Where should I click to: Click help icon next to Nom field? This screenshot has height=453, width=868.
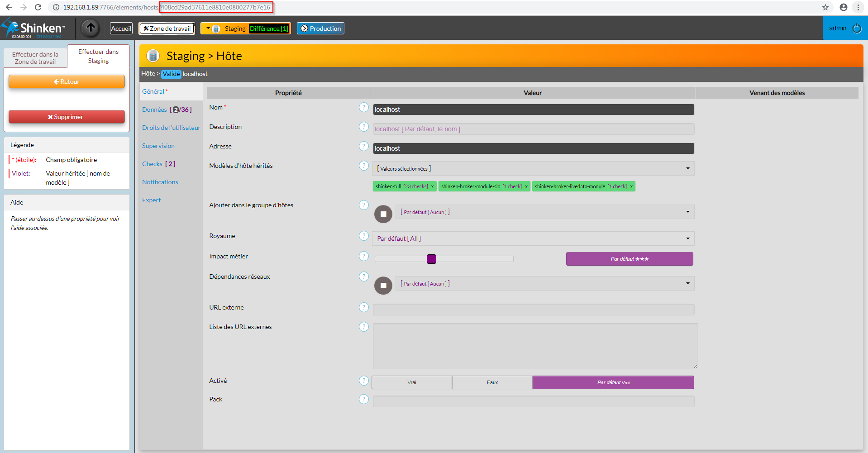(x=363, y=107)
